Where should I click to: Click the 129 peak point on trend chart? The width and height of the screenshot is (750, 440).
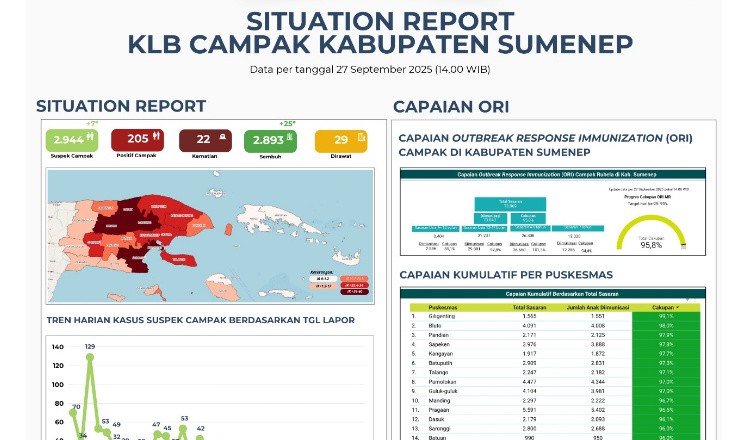coord(90,356)
